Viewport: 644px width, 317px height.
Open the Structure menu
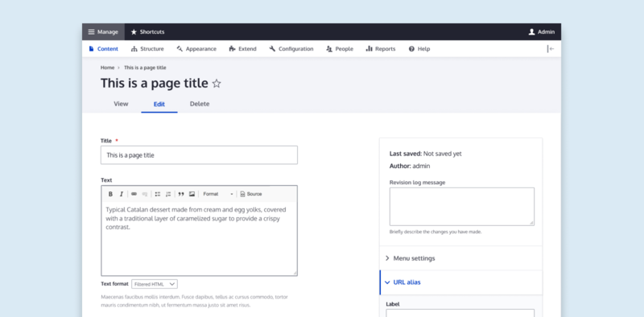[x=147, y=49]
